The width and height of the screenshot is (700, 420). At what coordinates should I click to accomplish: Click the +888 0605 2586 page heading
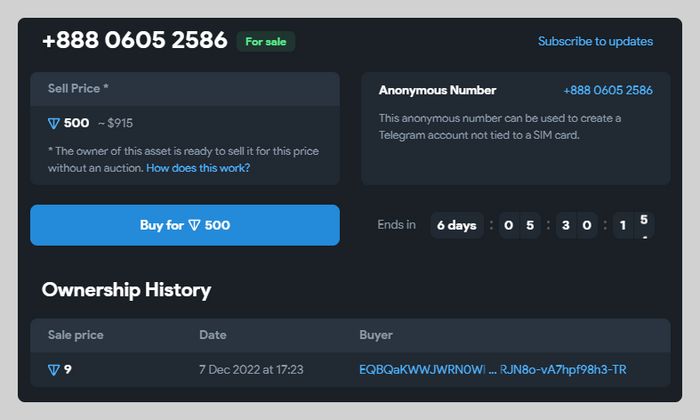click(x=134, y=41)
